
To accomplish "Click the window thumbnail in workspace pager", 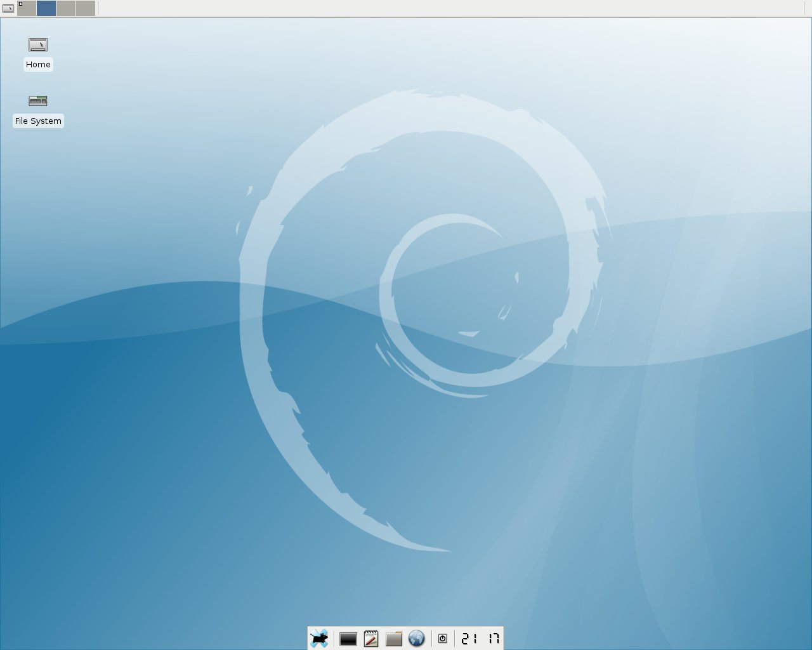I will [x=20, y=4].
